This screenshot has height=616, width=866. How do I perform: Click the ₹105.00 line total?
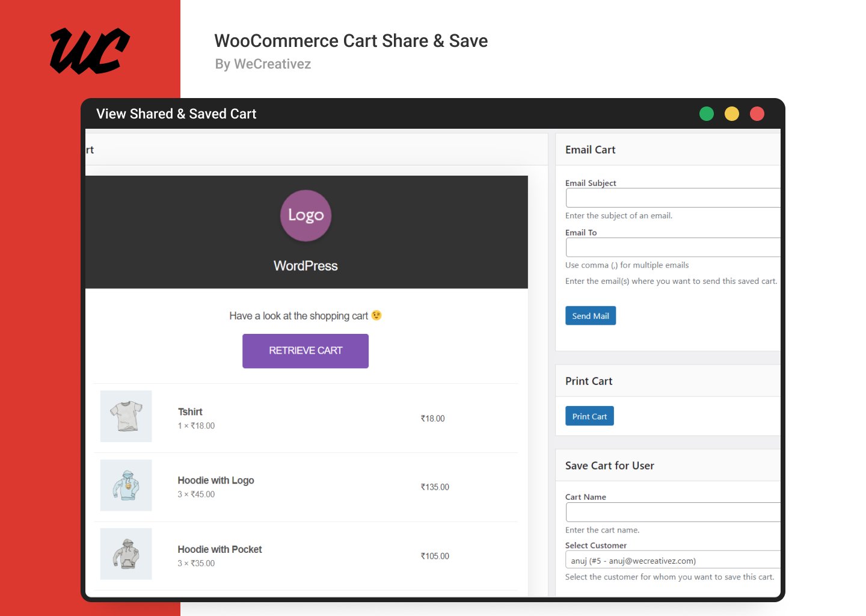click(x=435, y=556)
